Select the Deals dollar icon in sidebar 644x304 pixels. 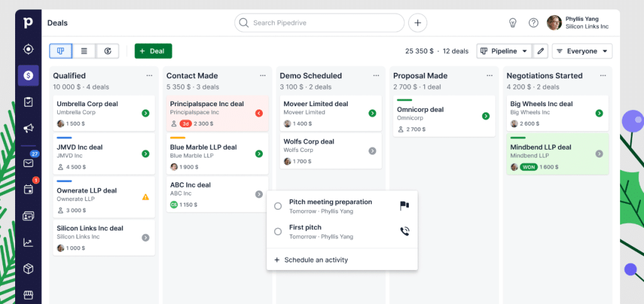click(x=28, y=75)
